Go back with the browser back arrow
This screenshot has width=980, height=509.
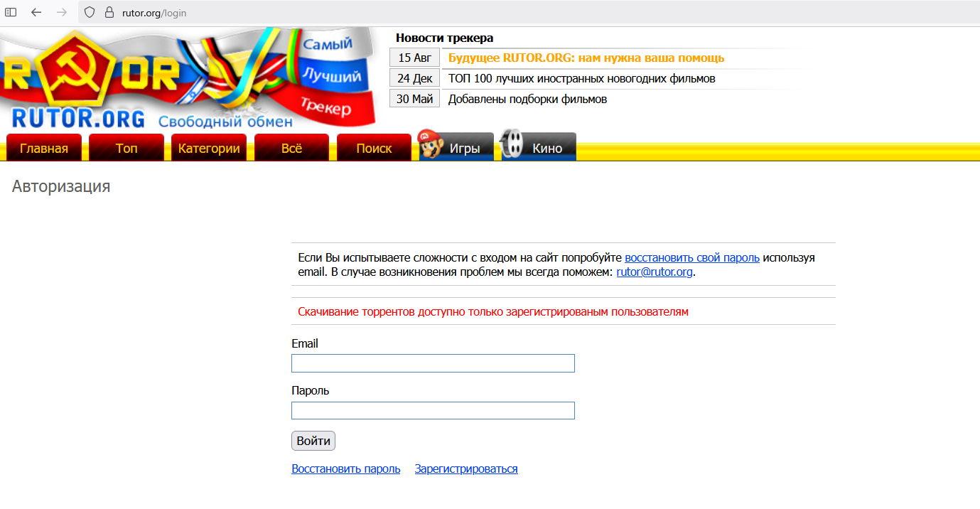[36, 13]
